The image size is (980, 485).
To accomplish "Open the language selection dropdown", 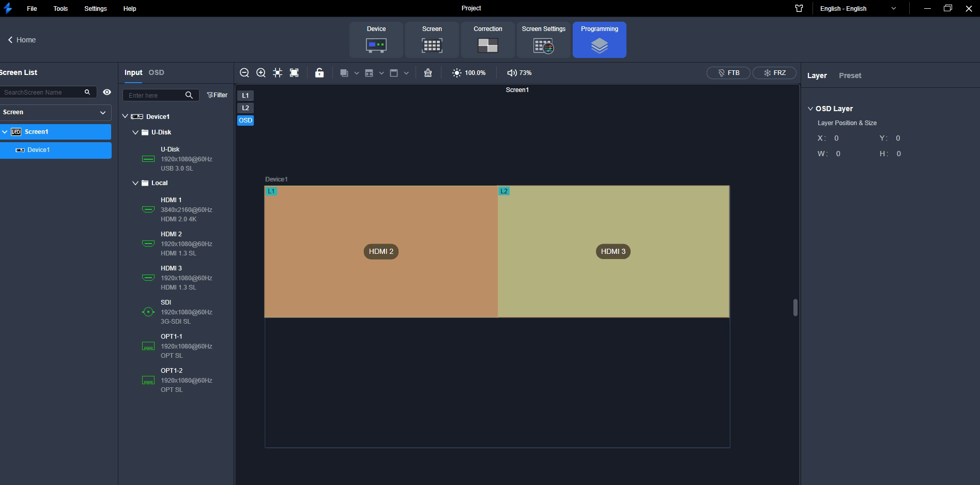I will pyautogui.click(x=858, y=9).
